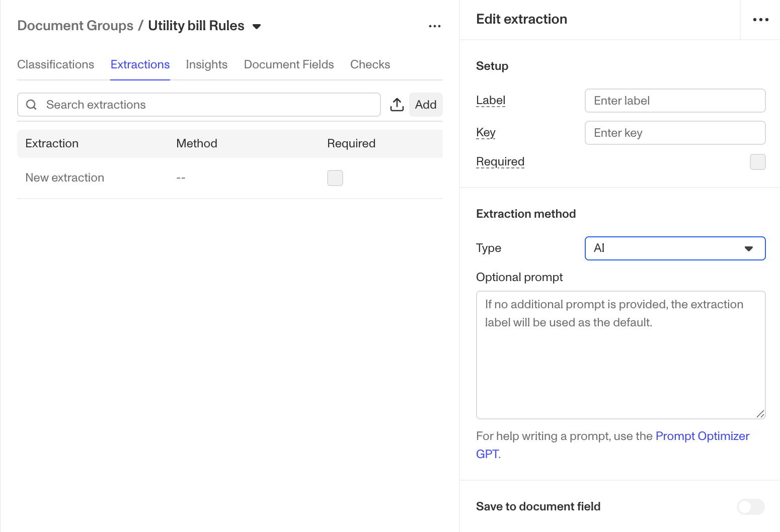The width and height of the screenshot is (780, 532).
Task: Select the Checks tab
Action: (370, 64)
